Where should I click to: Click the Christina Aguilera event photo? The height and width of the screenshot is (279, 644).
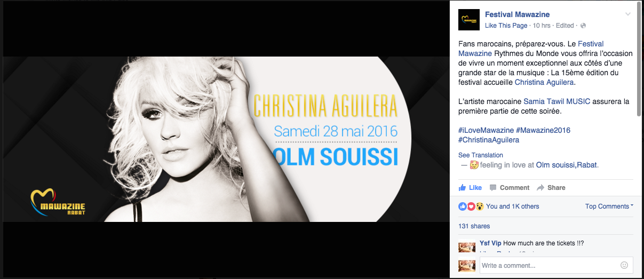point(226,139)
